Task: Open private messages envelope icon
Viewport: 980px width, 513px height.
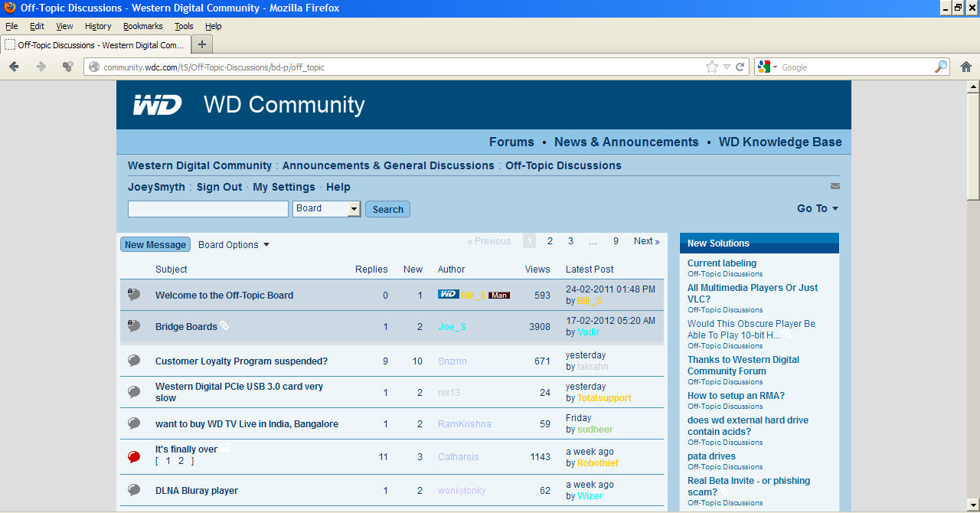Action: click(835, 186)
